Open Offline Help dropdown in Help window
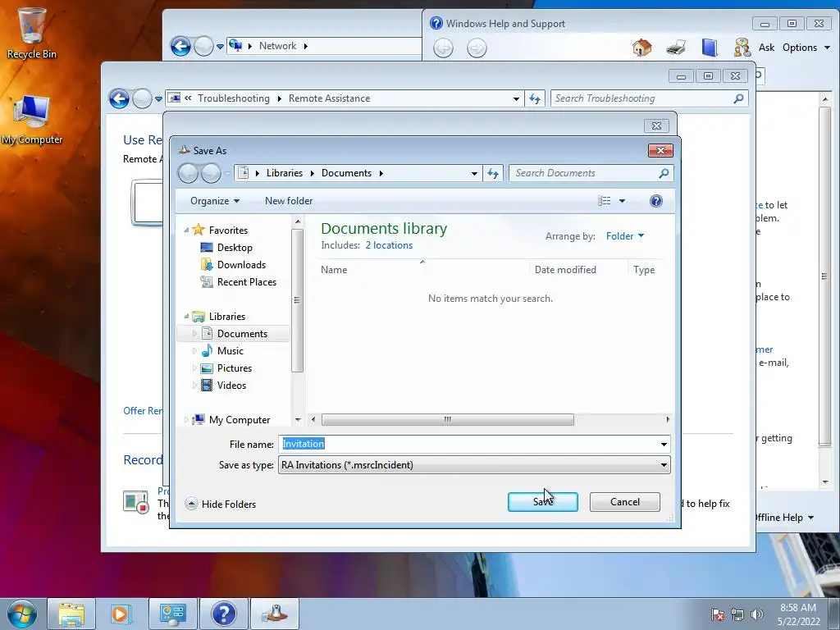 coord(785,518)
